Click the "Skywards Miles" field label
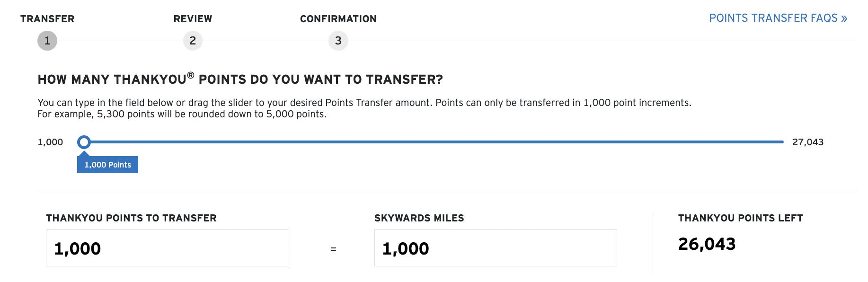The image size is (868, 282). pyautogui.click(x=419, y=218)
